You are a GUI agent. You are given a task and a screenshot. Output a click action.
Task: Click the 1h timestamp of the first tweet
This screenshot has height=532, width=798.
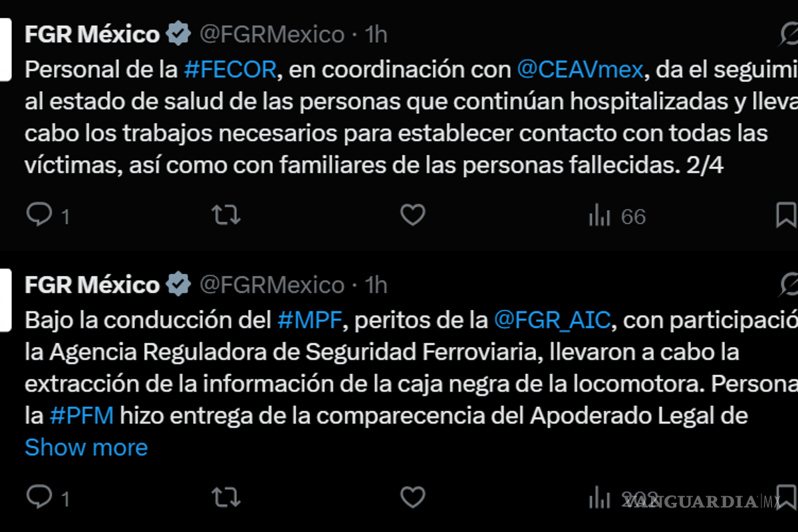[376, 34]
